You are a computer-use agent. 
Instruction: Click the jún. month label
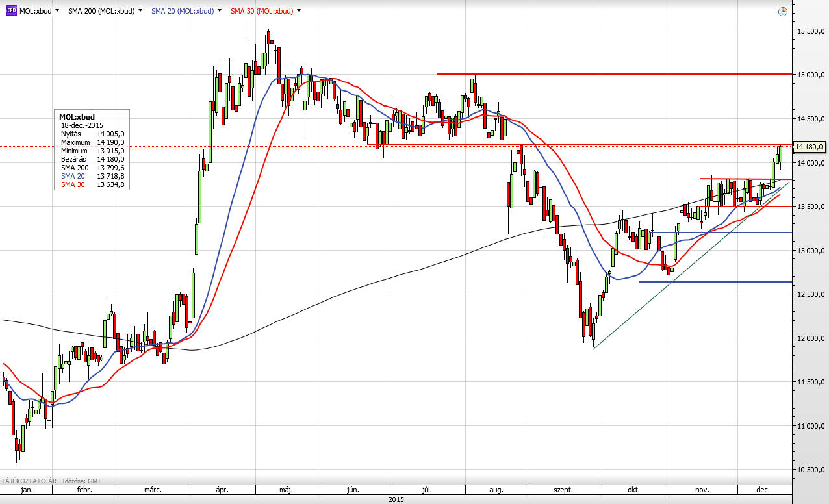[x=353, y=490]
